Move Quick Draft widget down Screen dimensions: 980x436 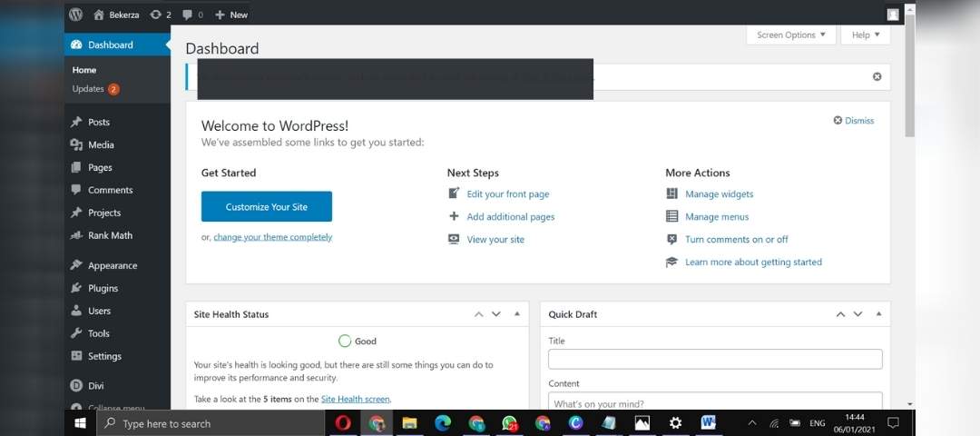pyautogui.click(x=858, y=314)
